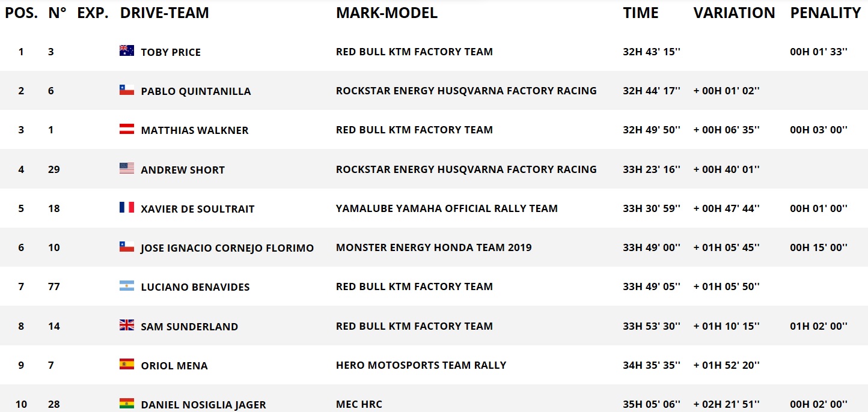Sort by the POS. column header
Viewport: 868px width, 412px height.
[x=21, y=13]
